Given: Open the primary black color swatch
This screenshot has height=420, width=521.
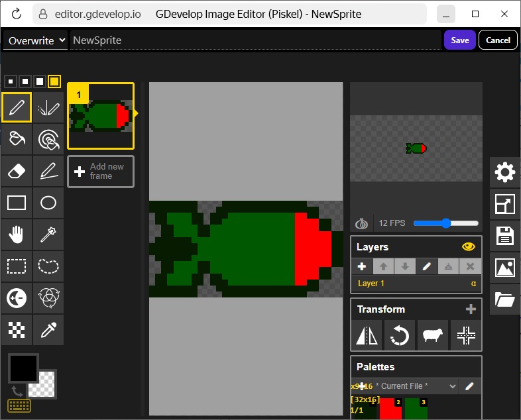Looking at the screenshot, I should click(x=23, y=368).
